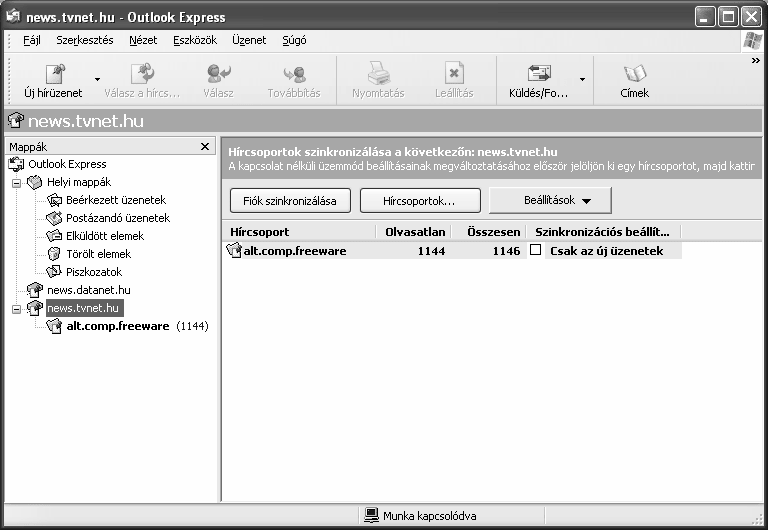Click the Nyomtatás printer icon
This screenshot has width=768, height=530.
coord(379,73)
